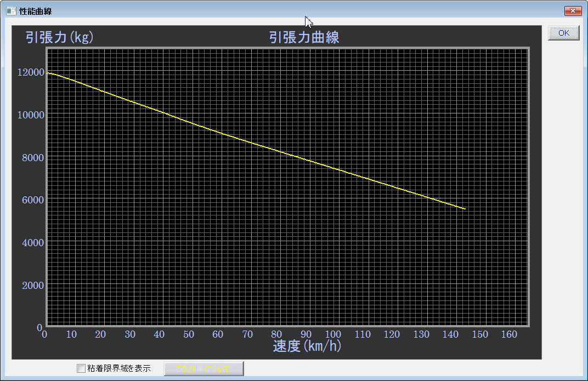Click the 100 x-axis tick label
The width and height of the screenshot is (588, 381).
[x=333, y=334]
